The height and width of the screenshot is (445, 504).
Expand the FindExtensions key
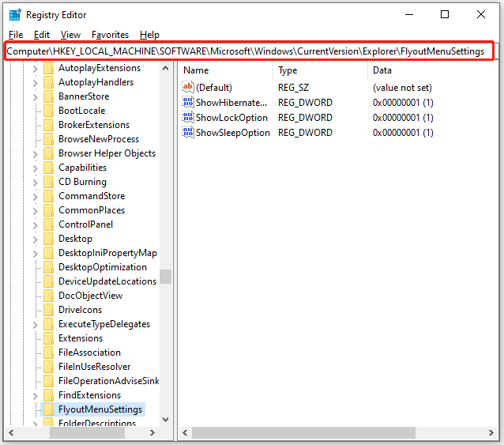click(35, 396)
